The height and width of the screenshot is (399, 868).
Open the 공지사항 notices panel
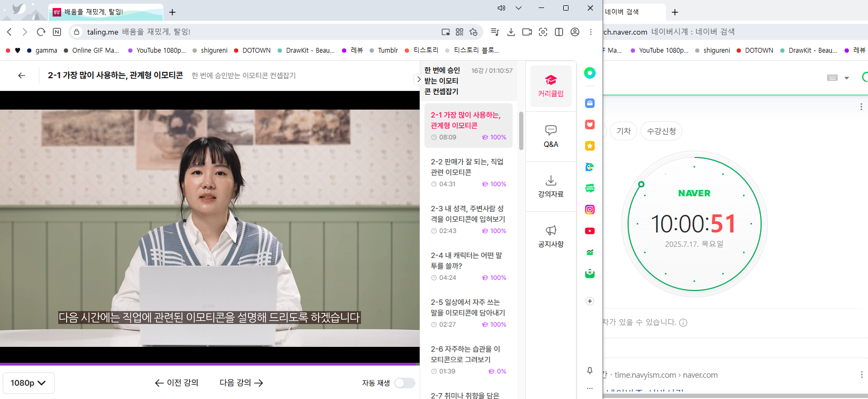tap(550, 236)
